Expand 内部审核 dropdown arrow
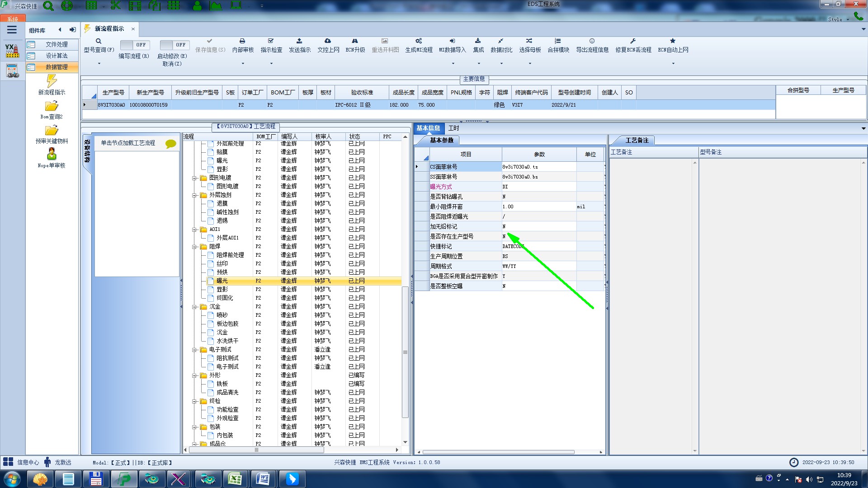The width and height of the screenshot is (868, 488). click(x=243, y=64)
